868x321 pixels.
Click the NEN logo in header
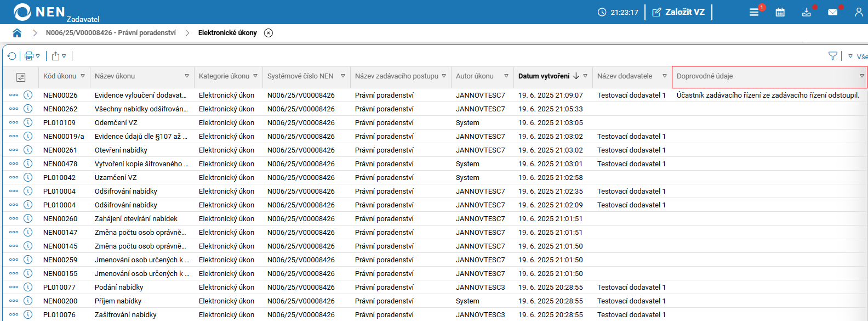(39, 12)
